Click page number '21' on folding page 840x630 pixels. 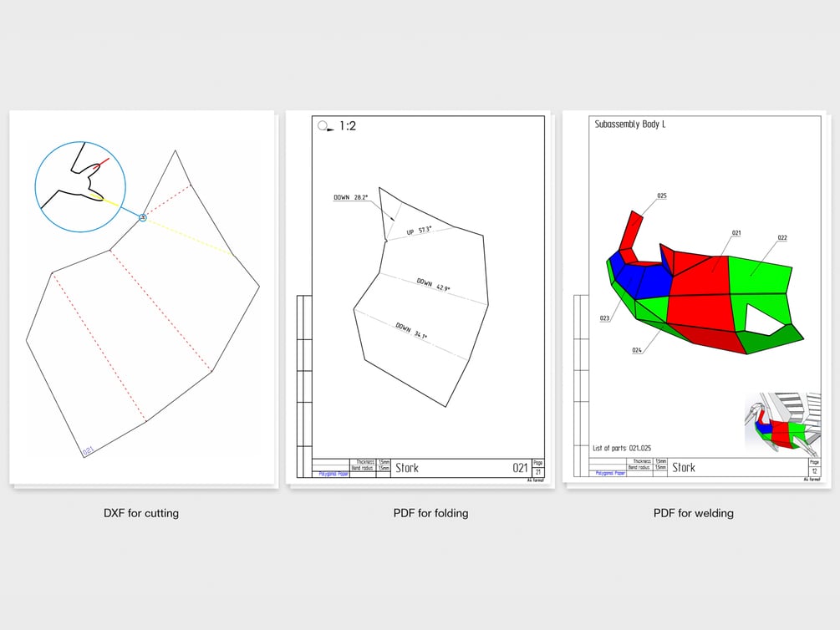(538, 472)
